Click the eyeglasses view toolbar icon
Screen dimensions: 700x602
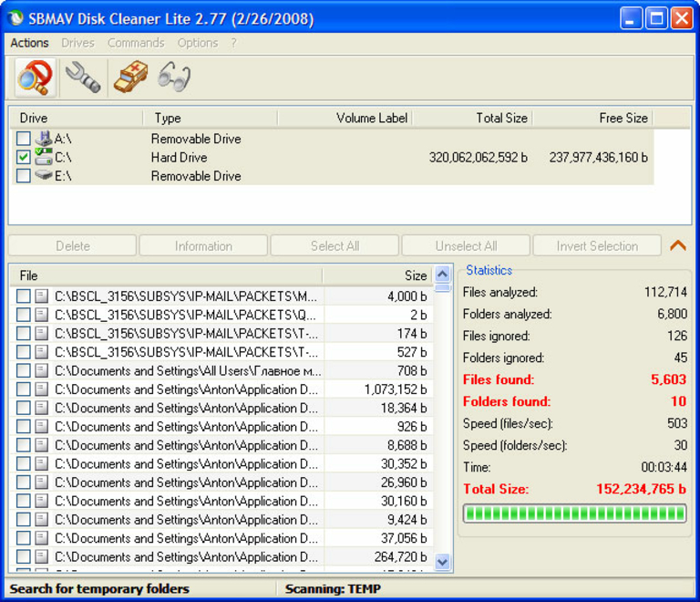coord(175,78)
